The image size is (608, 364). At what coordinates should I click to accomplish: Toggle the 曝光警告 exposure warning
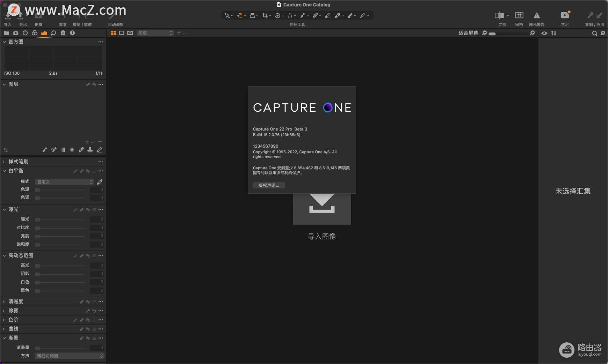click(537, 15)
